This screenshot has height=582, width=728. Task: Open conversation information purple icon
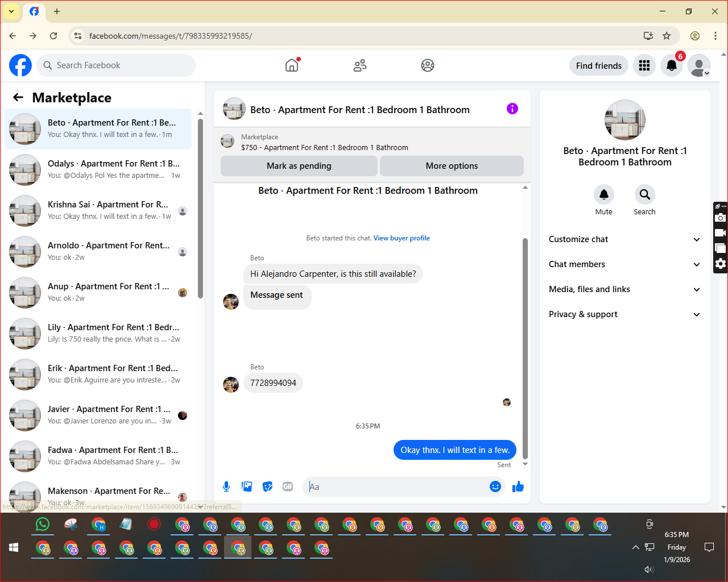tap(512, 109)
